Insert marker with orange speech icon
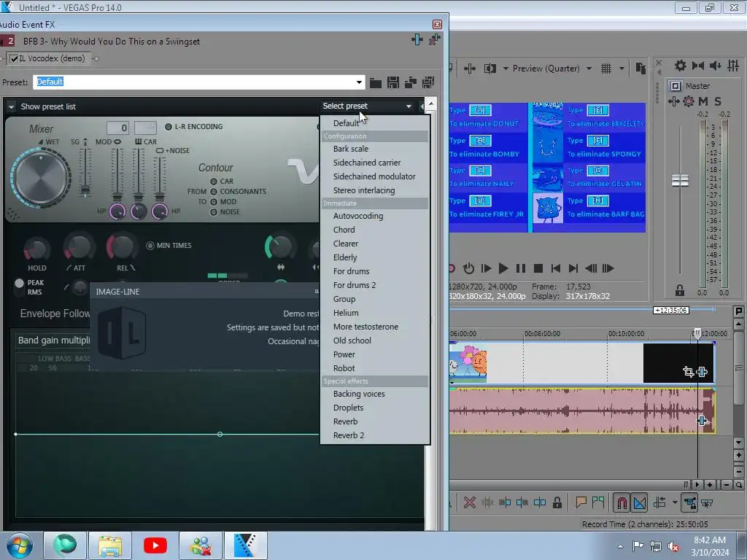The width and height of the screenshot is (747, 560). (x=581, y=502)
